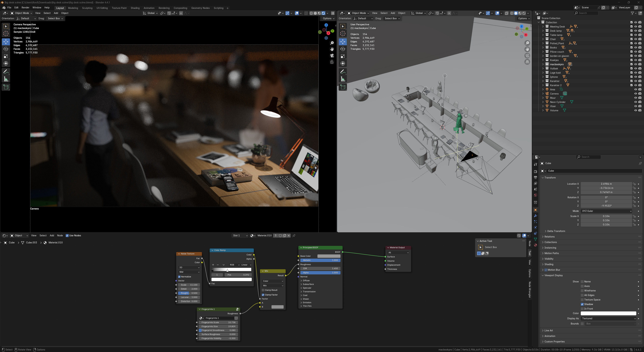Enable rendered shading in right viewport
This screenshot has height=352, width=644.
(x=524, y=13)
